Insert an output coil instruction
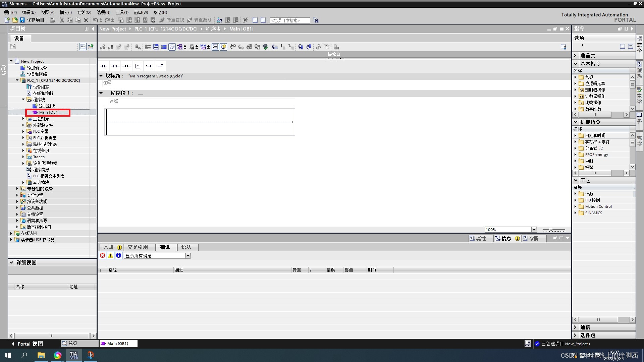 click(126, 66)
